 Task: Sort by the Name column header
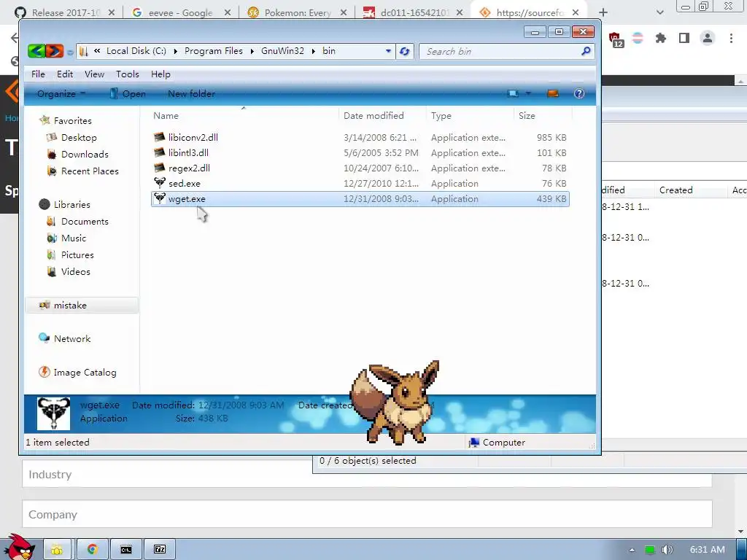166,115
